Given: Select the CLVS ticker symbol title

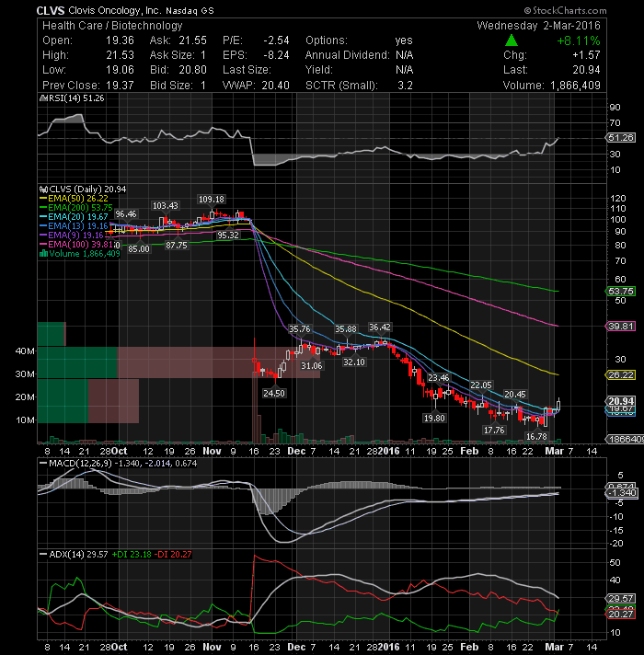Looking at the screenshot, I should (51, 10).
